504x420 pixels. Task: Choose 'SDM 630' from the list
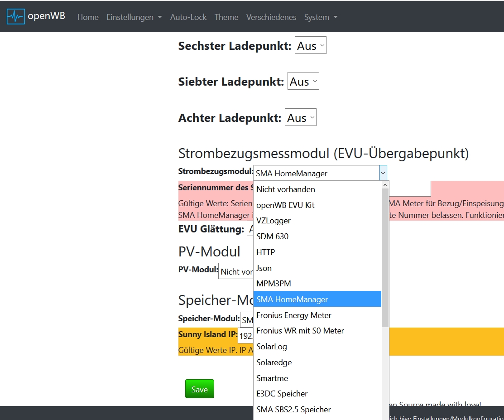point(317,237)
